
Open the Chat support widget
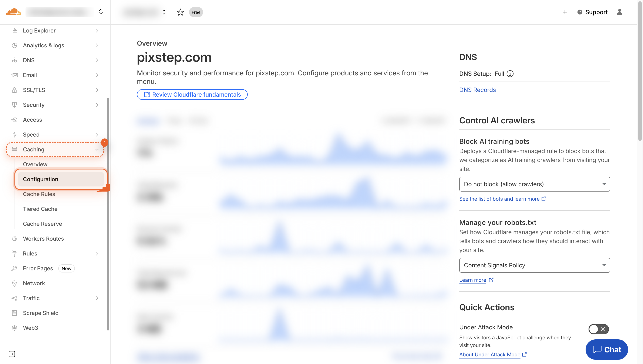(x=607, y=350)
